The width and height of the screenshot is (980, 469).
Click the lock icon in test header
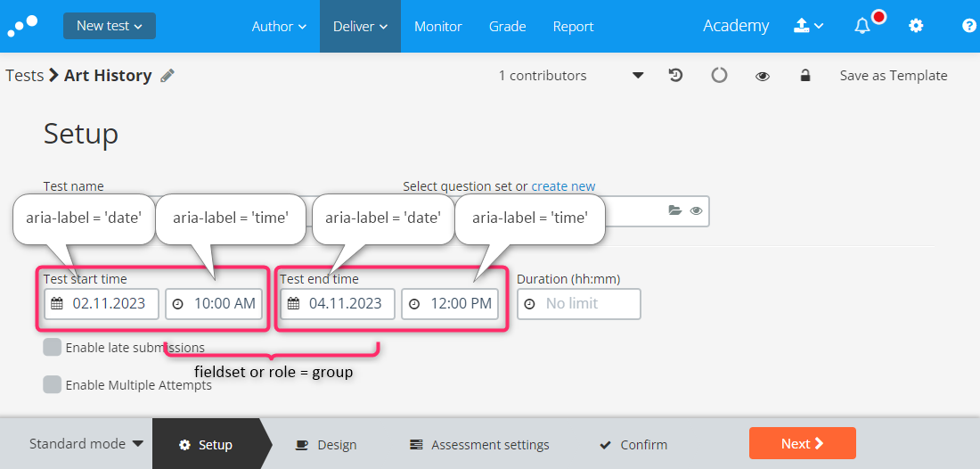click(805, 76)
